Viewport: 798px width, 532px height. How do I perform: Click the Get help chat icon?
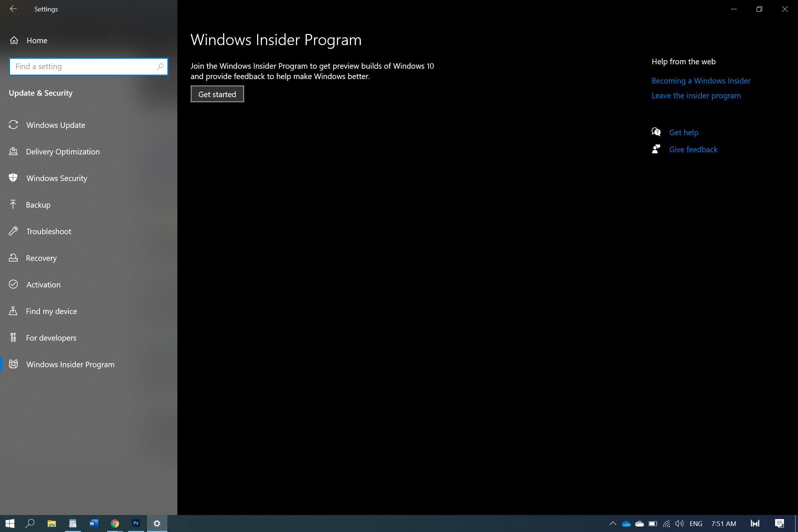[x=656, y=132]
